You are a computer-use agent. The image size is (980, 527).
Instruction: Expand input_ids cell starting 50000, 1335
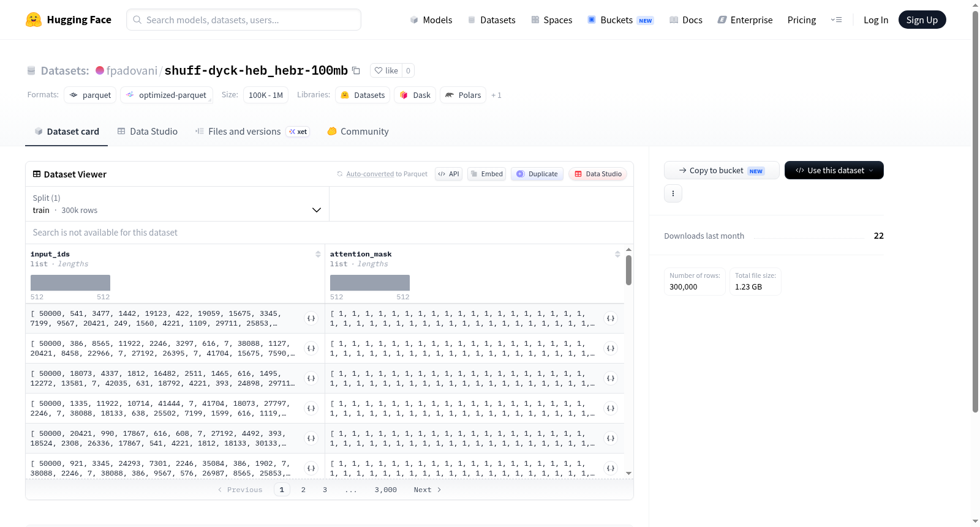tap(311, 408)
